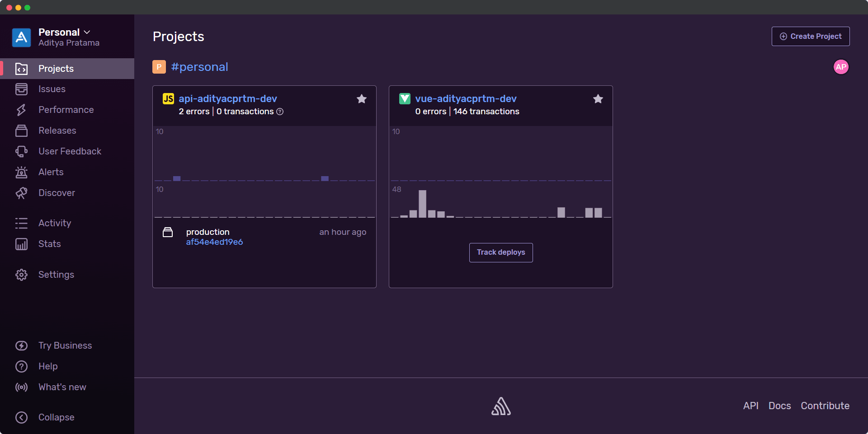Click the Collapse label in sidebar

57,417
